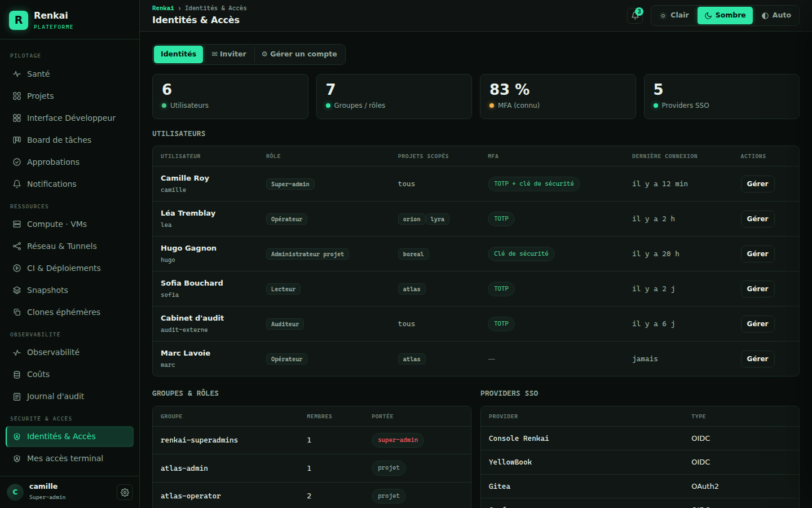Select the Sombre theme option
The width and height of the screenshot is (812, 508).
click(x=725, y=15)
